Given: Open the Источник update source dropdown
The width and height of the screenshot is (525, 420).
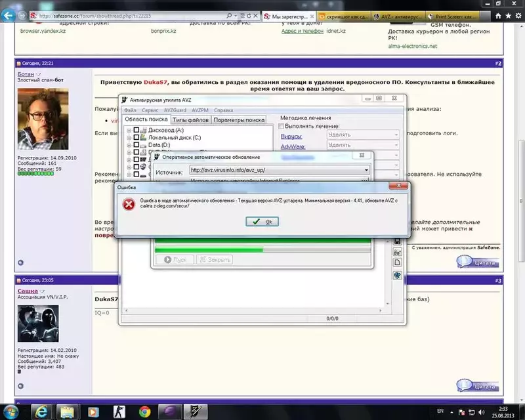Looking at the screenshot, I should tap(280, 170).
